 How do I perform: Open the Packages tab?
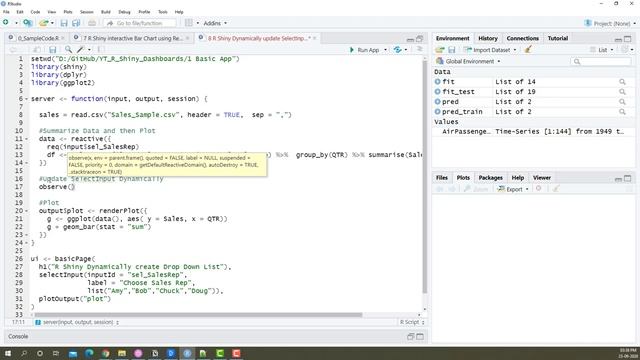(x=490, y=178)
